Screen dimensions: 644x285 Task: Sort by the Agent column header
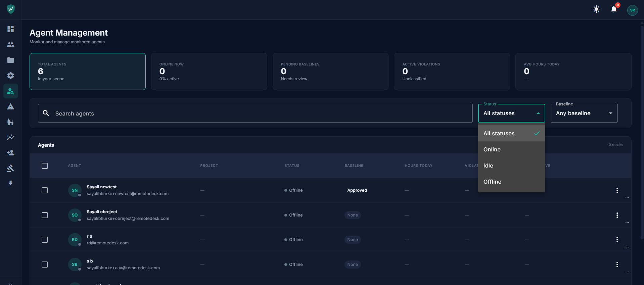pos(75,165)
